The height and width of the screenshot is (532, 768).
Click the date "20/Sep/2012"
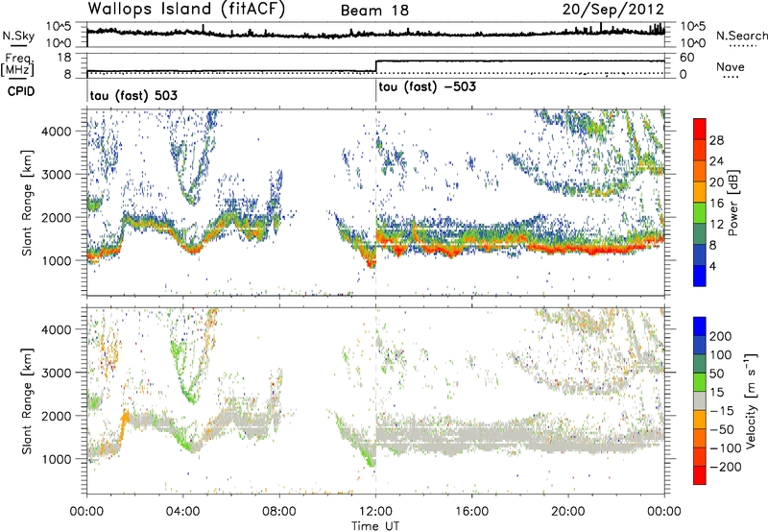613,10
